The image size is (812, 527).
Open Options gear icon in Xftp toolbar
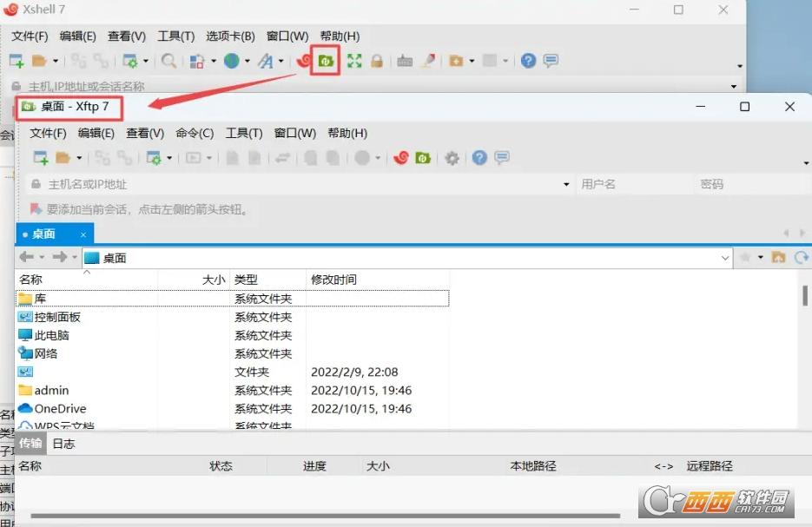click(x=452, y=158)
